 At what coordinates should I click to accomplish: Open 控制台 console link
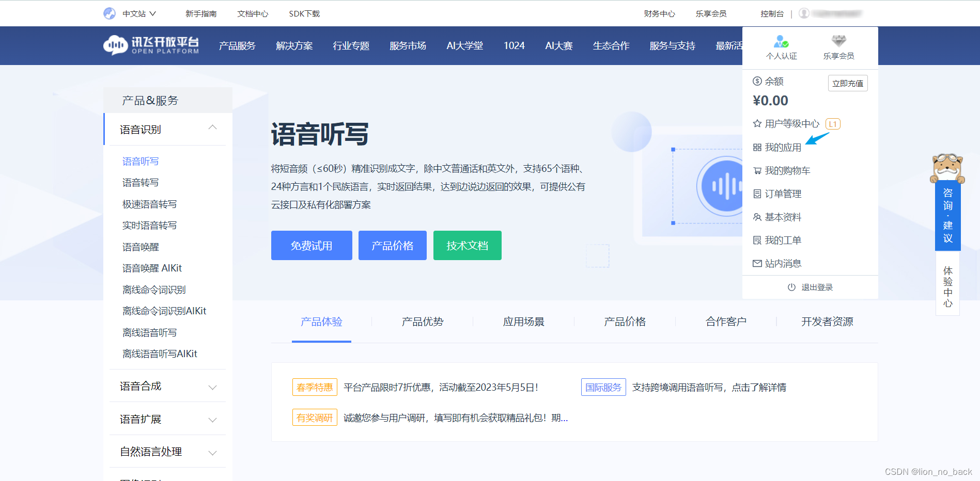(772, 14)
